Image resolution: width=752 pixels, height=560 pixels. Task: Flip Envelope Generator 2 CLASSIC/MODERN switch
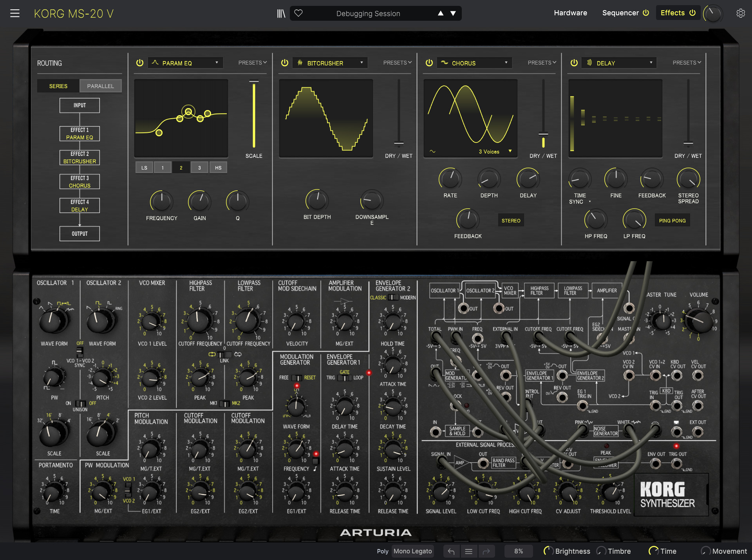click(x=393, y=298)
